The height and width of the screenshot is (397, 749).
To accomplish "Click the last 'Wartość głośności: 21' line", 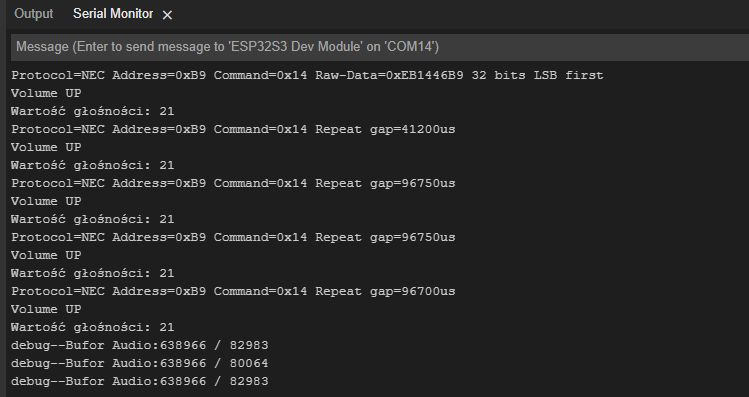I will (x=93, y=327).
